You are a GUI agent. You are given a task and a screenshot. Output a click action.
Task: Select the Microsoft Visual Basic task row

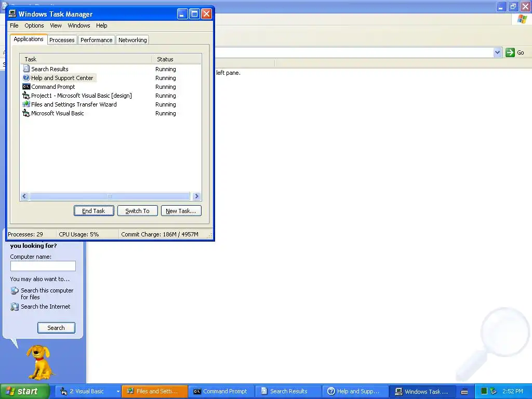(111, 113)
